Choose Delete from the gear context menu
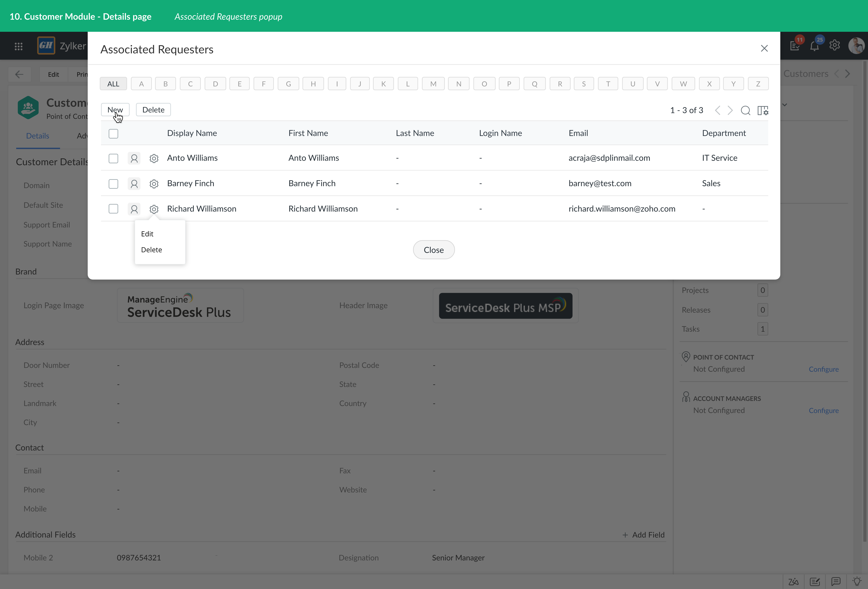 pos(151,250)
